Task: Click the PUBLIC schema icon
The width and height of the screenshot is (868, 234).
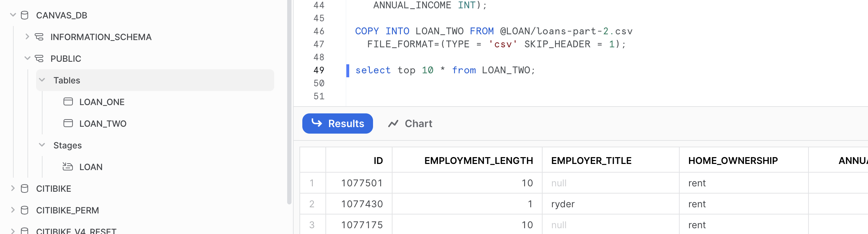Action: pos(39,58)
